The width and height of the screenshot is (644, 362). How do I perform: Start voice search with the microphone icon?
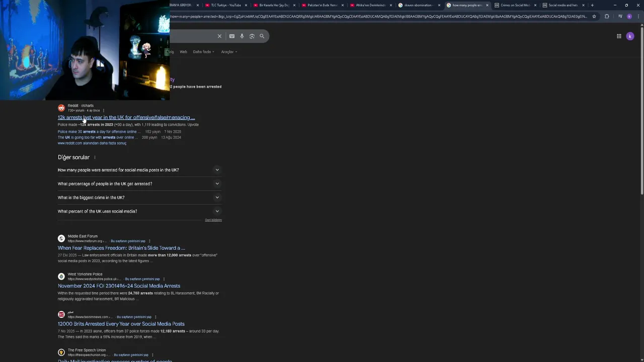[x=242, y=36]
